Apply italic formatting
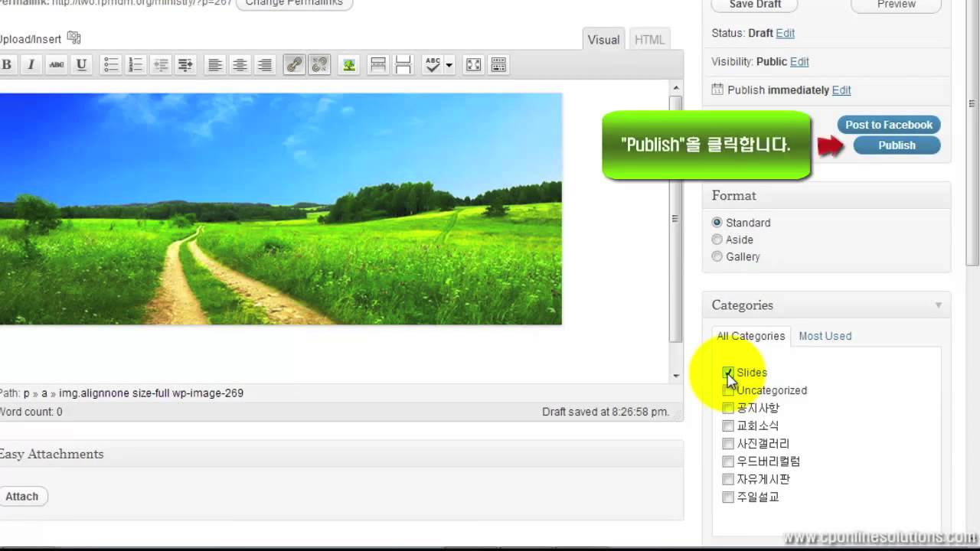 [x=31, y=65]
